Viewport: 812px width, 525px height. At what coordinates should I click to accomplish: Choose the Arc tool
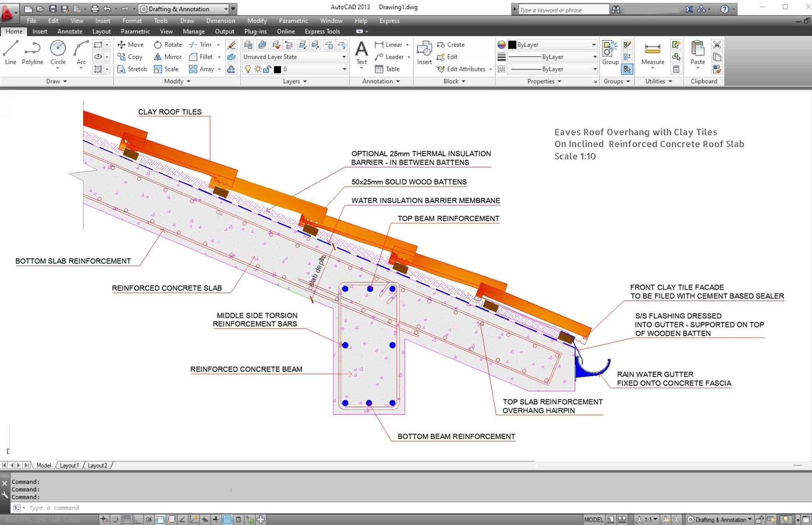click(x=81, y=52)
